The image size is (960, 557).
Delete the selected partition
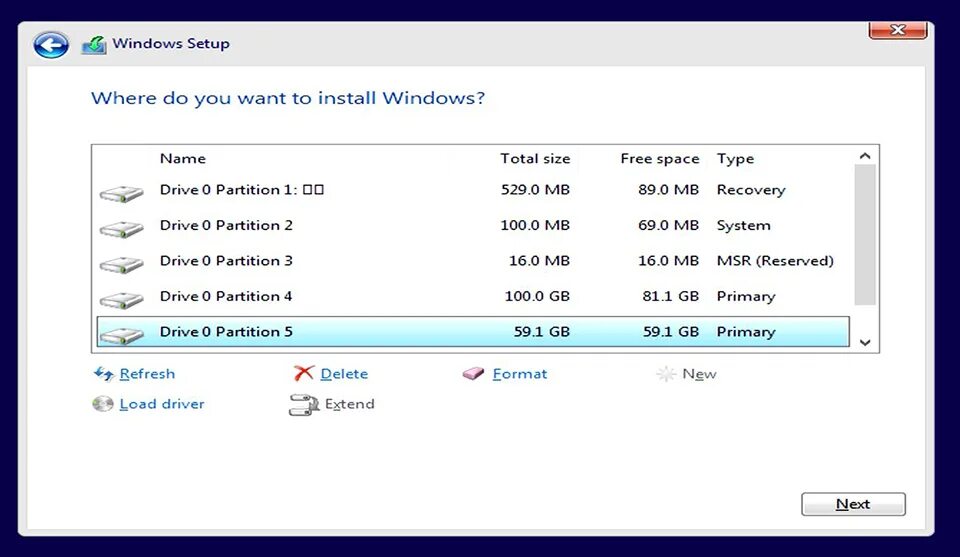[x=344, y=373]
